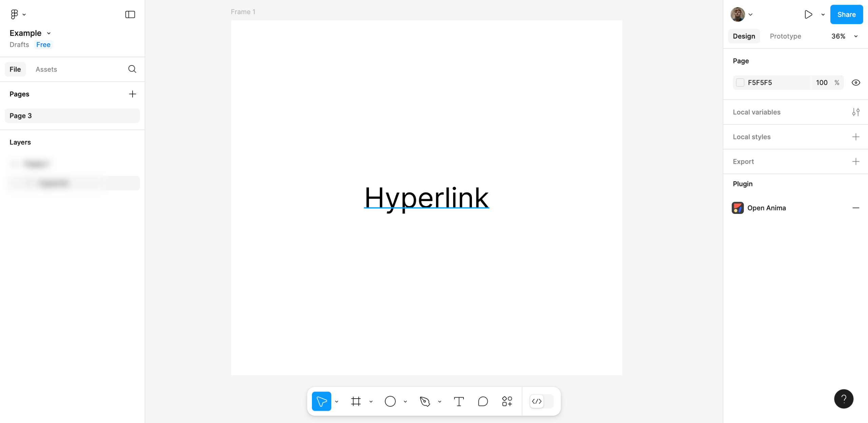Click the search icon in the left panel
The height and width of the screenshot is (423, 868).
tap(132, 69)
